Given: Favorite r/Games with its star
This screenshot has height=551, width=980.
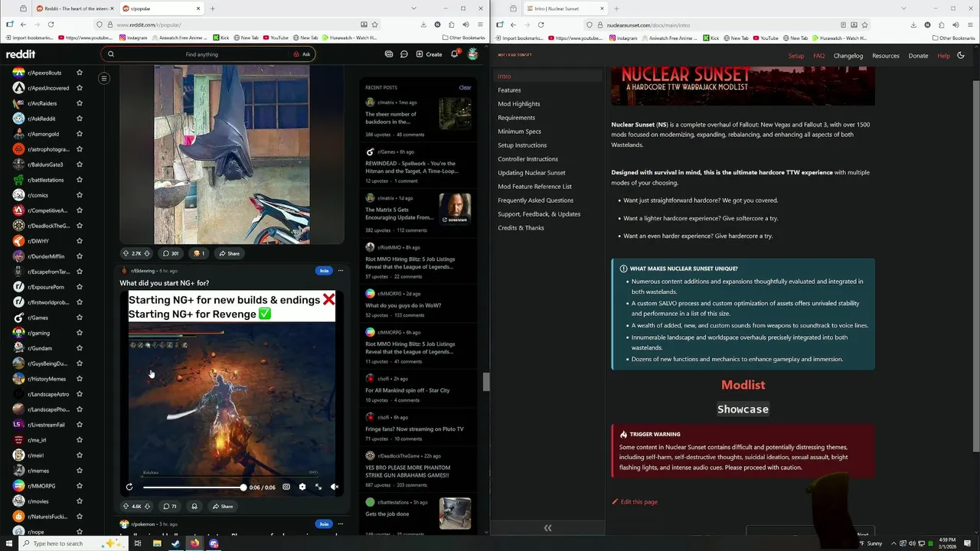Looking at the screenshot, I should pos(79,318).
